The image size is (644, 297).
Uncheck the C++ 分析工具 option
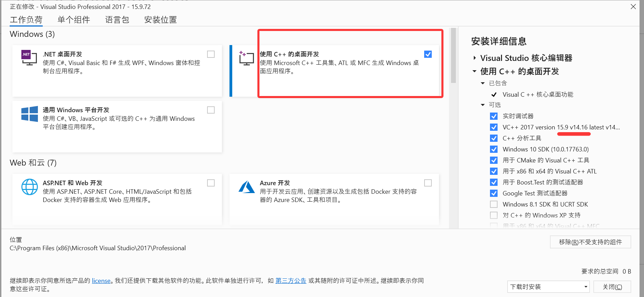(x=494, y=138)
